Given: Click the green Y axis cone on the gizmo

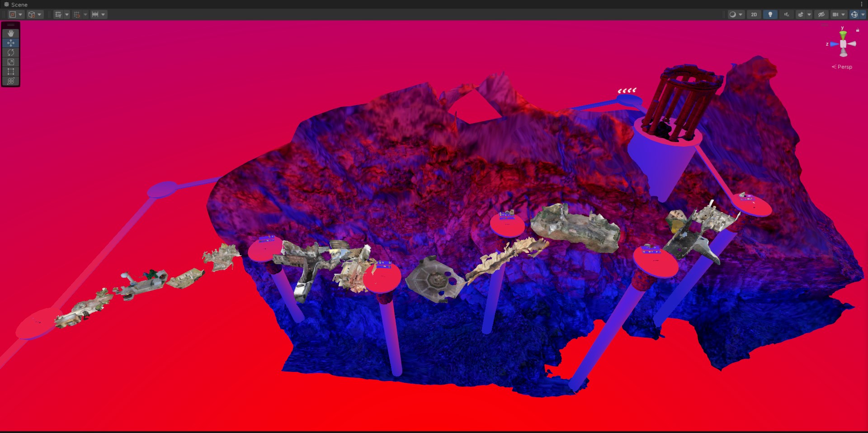Looking at the screenshot, I should pos(843,34).
